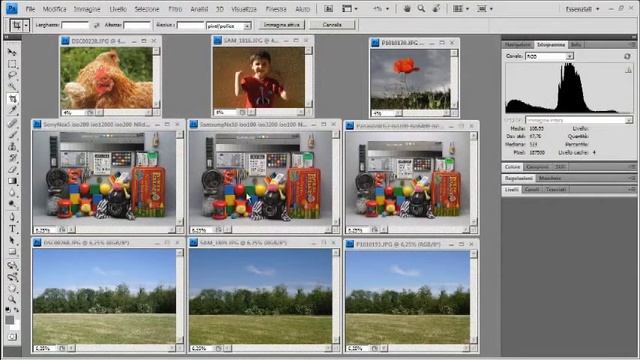Select the Healing Brush tool

click(x=12, y=123)
